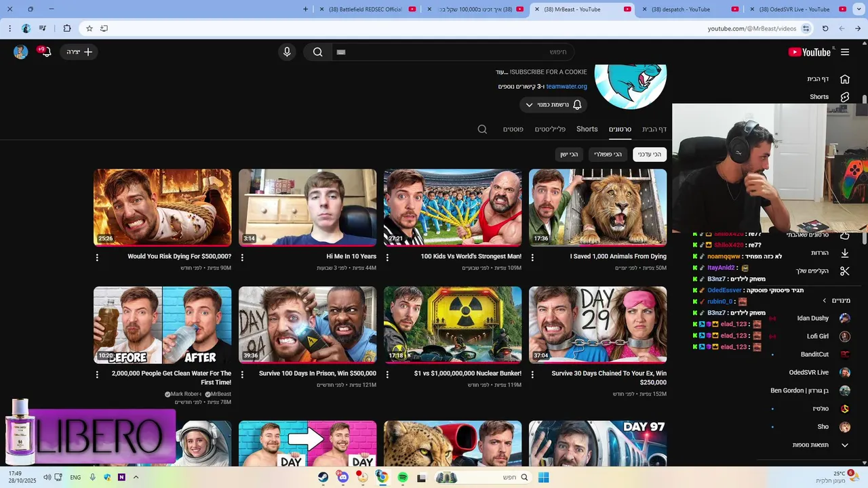The image size is (868, 488).
Task: Open a new Chrome tab with plus button
Action: click(x=305, y=9)
